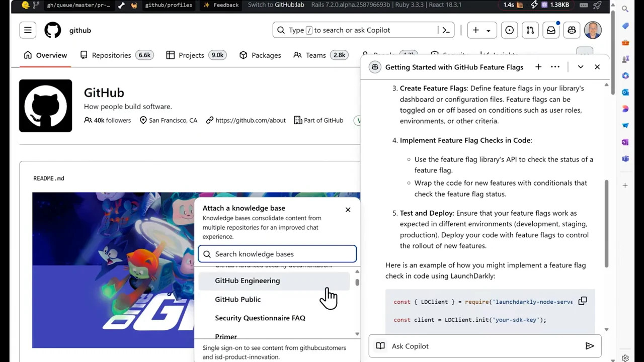
Task: Start a new Copilot conversation with plus icon
Action: (x=538, y=67)
